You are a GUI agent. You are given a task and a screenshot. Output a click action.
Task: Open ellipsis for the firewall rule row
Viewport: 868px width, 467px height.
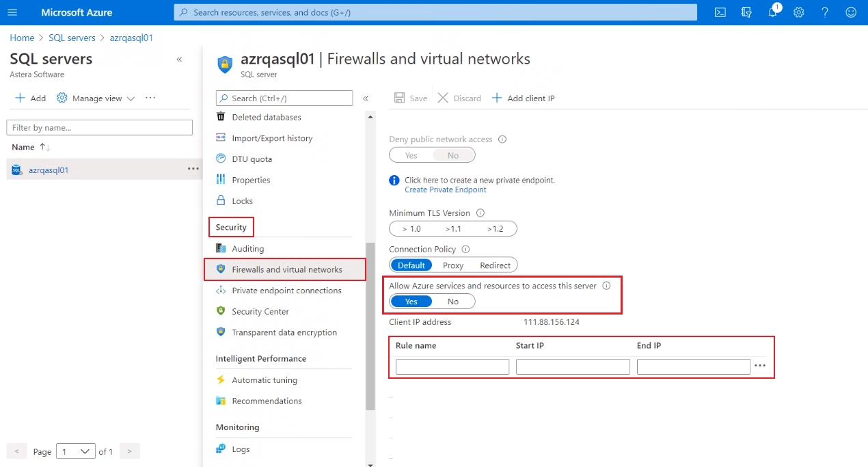tap(760, 366)
